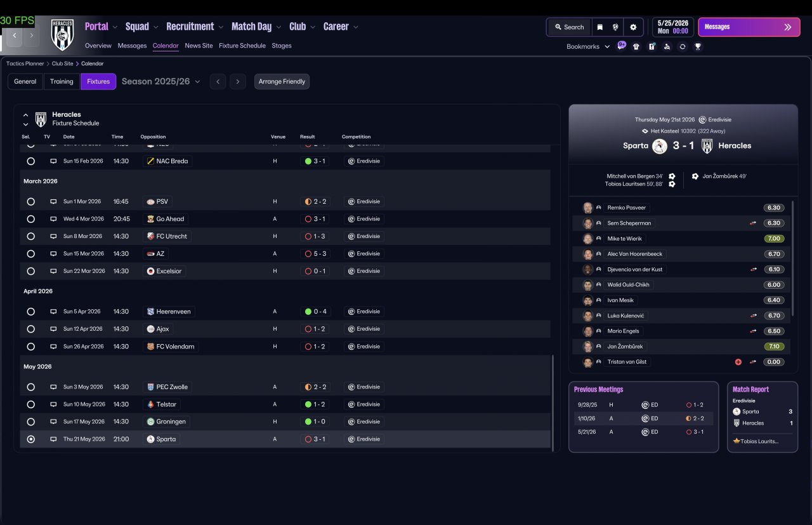Click the Arrange Friendly button
The image size is (812, 525).
pos(282,81)
